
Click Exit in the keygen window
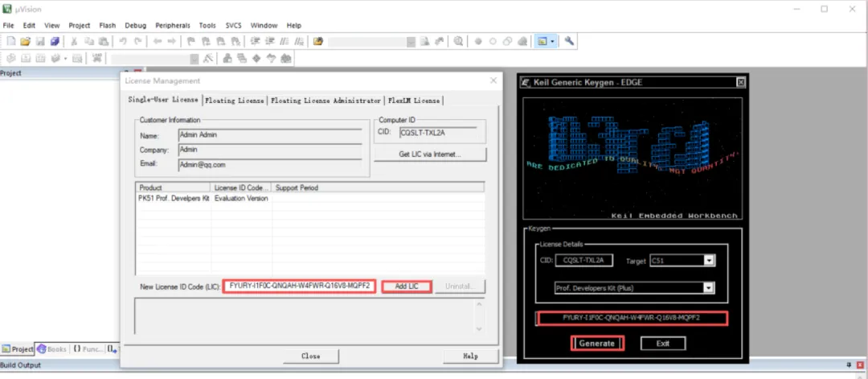coord(662,344)
